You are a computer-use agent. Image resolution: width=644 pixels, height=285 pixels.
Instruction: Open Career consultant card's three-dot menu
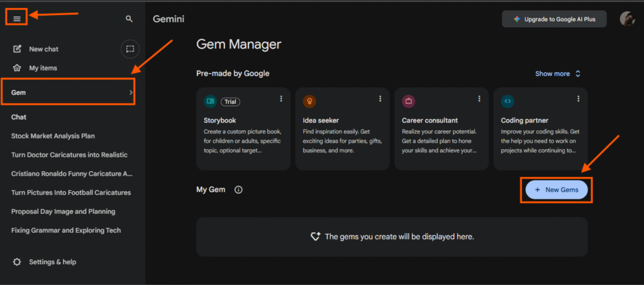pyautogui.click(x=479, y=99)
